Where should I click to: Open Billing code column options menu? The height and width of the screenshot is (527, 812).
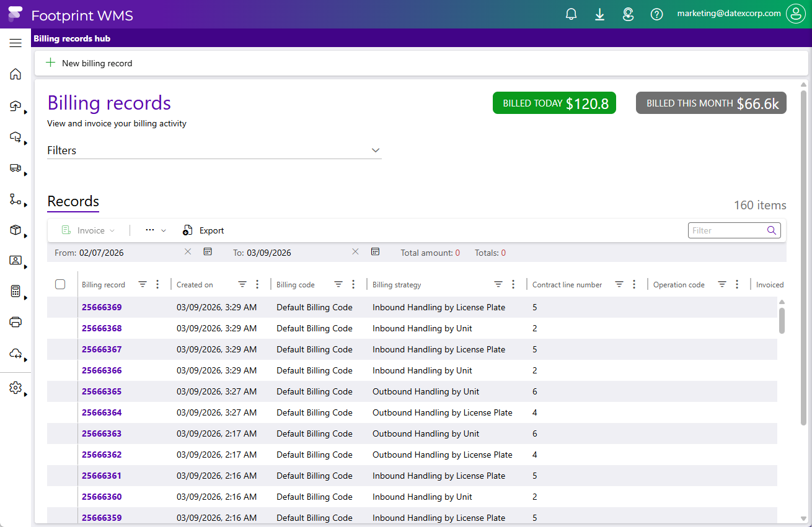(x=353, y=284)
